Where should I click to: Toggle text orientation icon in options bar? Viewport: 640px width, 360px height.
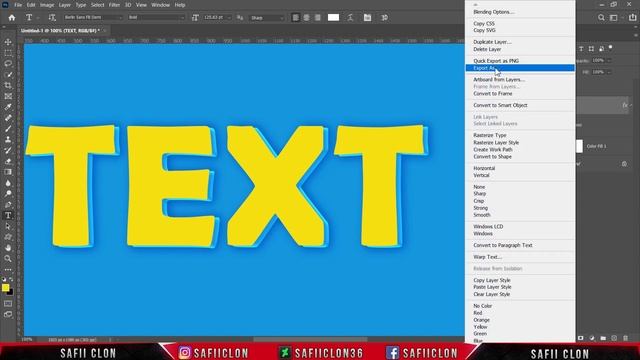[x=52, y=18]
